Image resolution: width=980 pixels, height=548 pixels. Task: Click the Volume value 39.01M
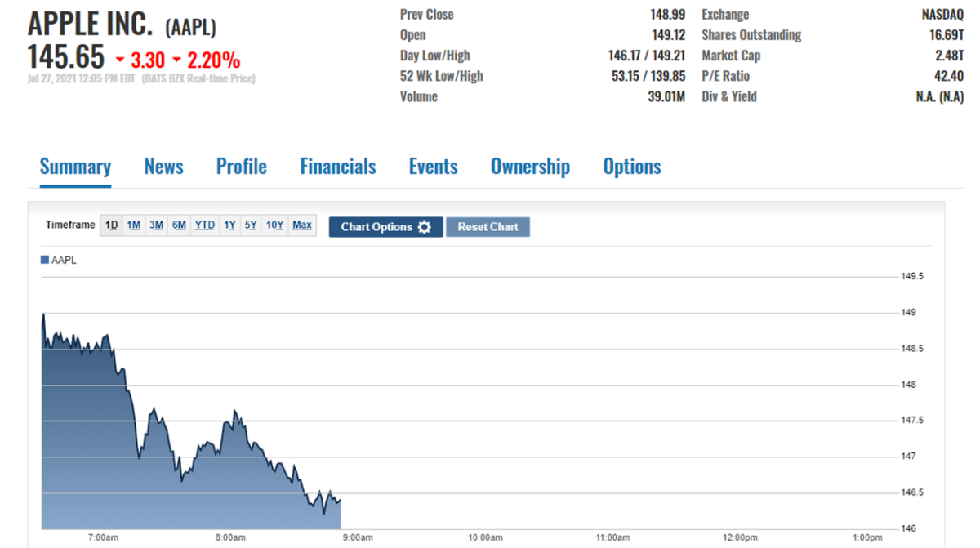[666, 96]
